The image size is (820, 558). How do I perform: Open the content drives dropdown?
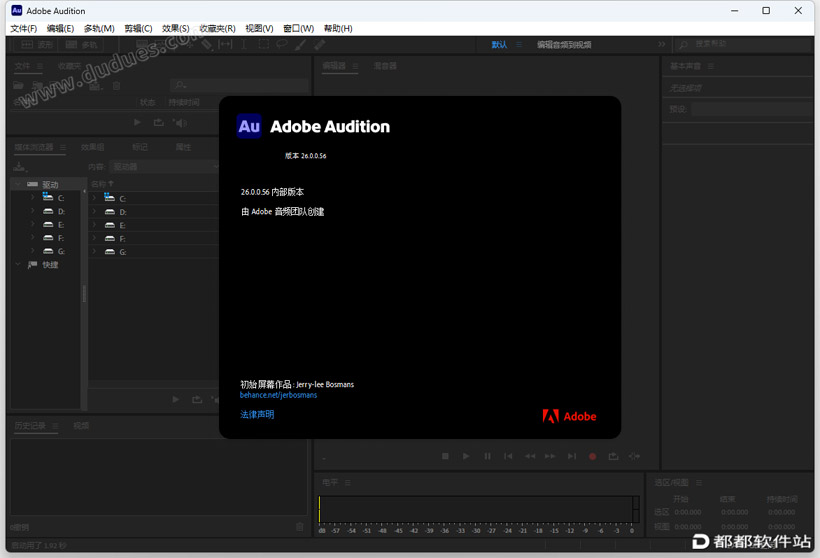tap(165, 167)
